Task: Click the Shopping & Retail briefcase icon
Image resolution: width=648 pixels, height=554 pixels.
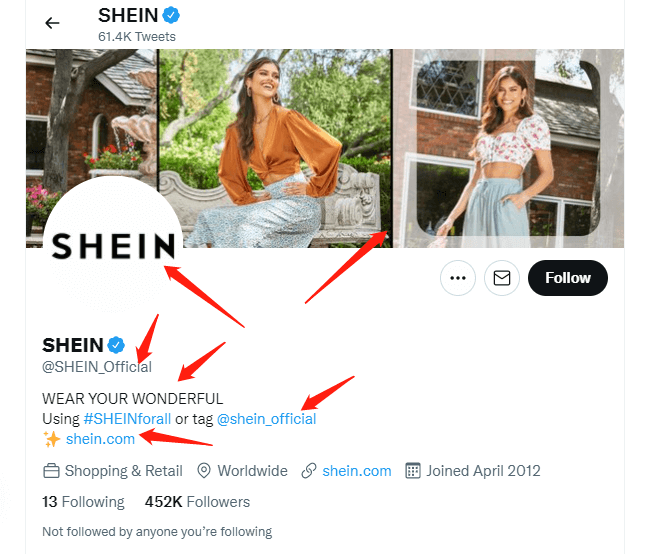Action: [51, 470]
